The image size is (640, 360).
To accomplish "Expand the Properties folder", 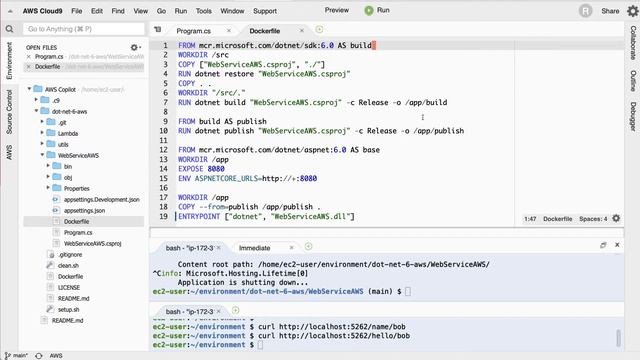I will [48, 188].
